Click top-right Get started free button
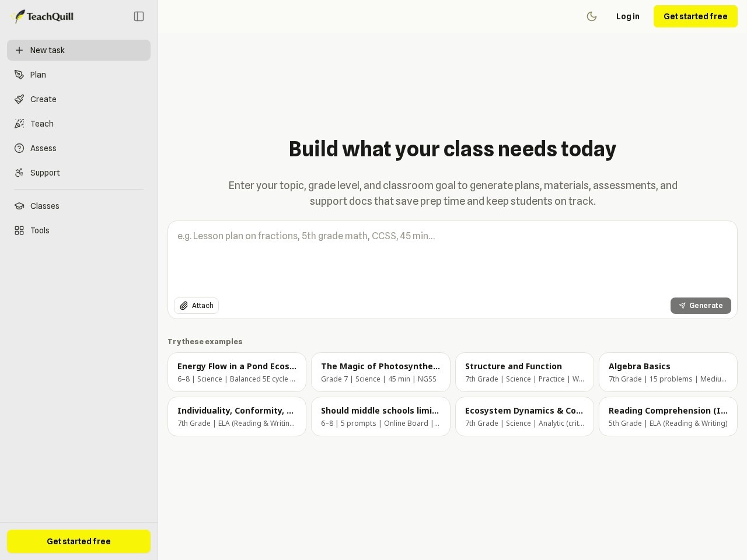The height and width of the screenshot is (560, 747). pyautogui.click(x=696, y=16)
